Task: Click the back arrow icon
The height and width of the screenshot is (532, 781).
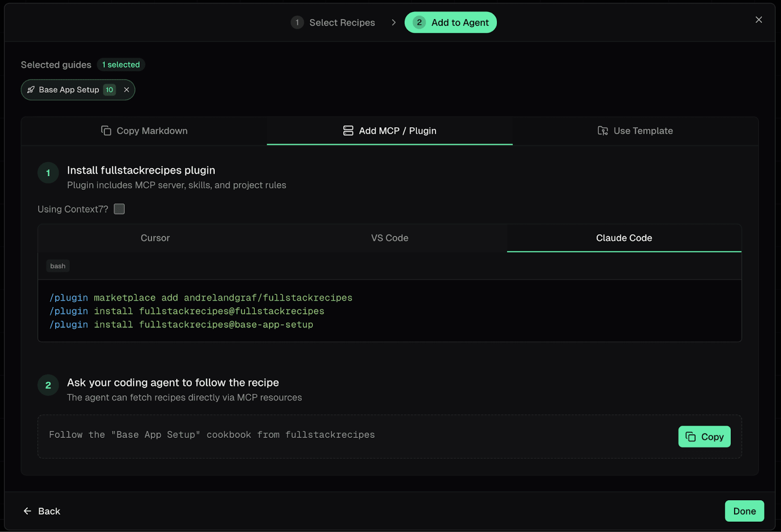Action: click(x=27, y=511)
